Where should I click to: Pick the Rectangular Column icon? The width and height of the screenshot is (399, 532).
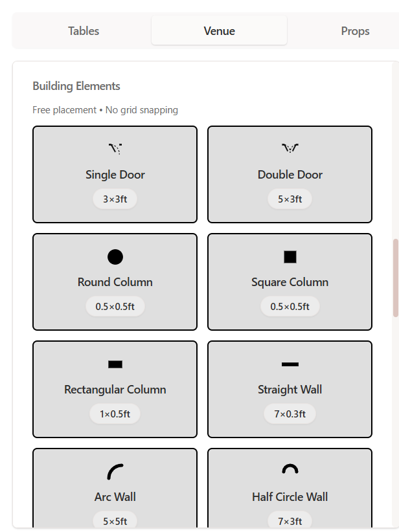tap(115, 364)
